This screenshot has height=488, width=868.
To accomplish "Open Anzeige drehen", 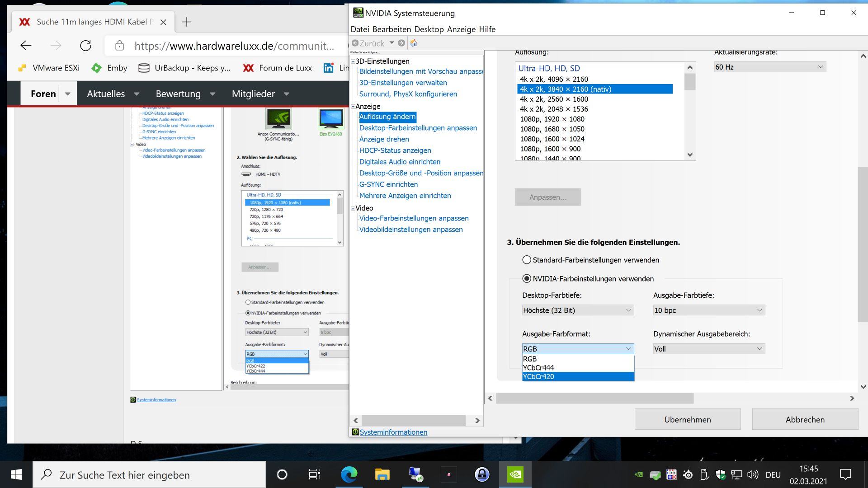I will pos(384,139).
